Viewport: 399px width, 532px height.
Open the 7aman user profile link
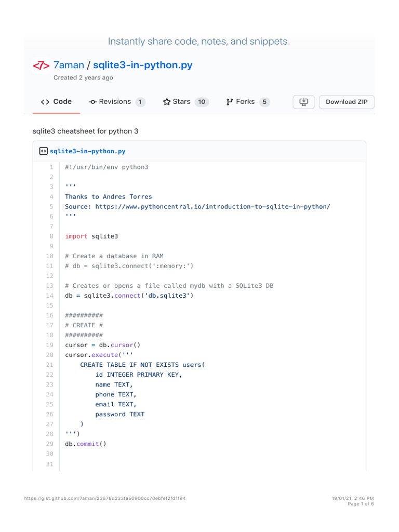[68, 65]
